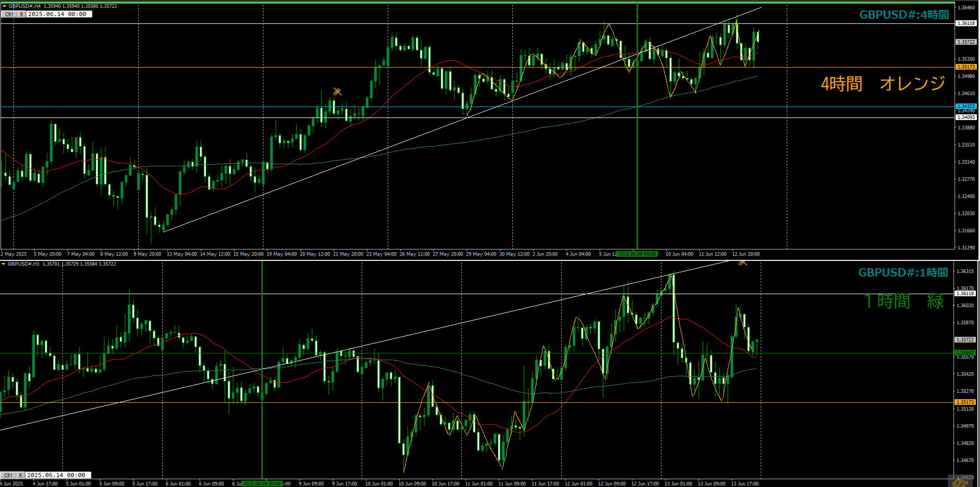Select the 4時間 オレンジ text label
The width and height of the screenshot is (980, 487).
[x=883, y=83]
